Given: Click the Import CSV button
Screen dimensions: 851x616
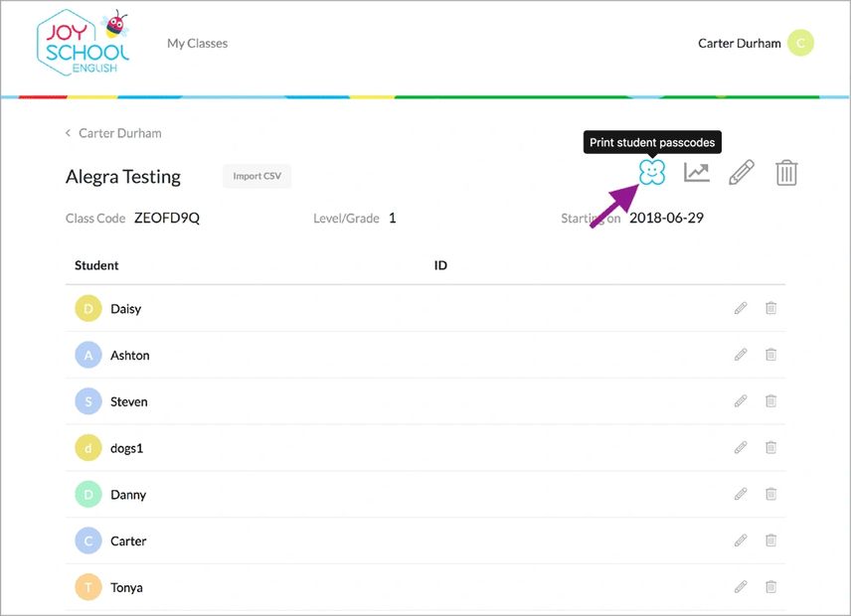Looking at the screenshot, I should click(256, 177).
